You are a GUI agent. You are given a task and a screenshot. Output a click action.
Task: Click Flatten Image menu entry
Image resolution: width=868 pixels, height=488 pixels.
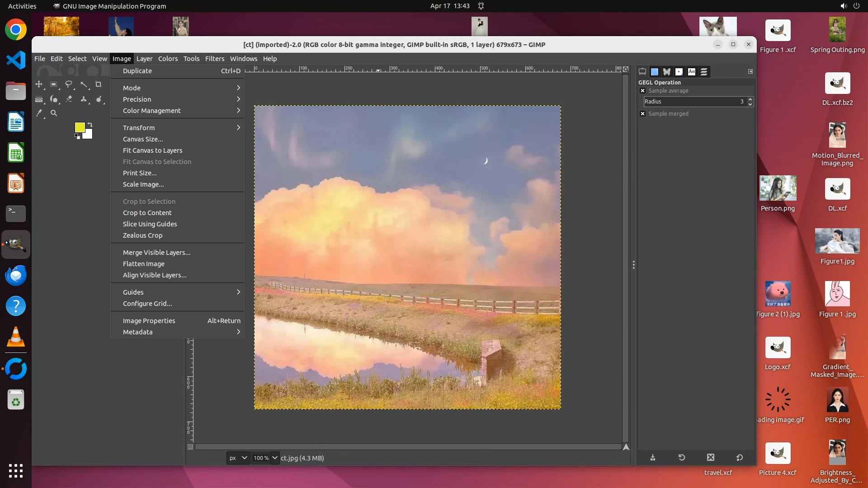point(143,264)
